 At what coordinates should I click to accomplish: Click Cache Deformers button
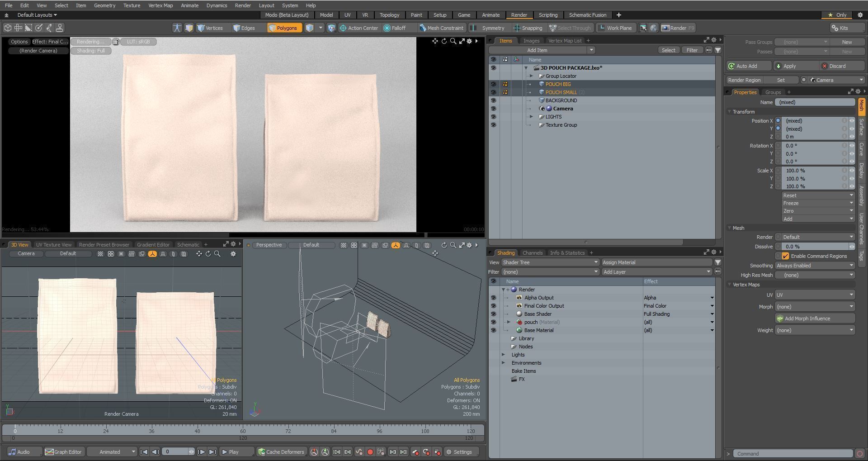pyautogui.click(x=281, y=452)
